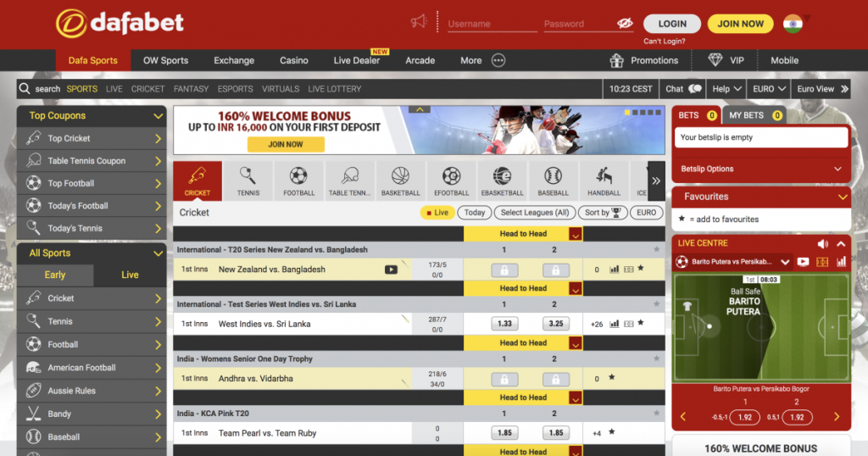Open the India flag language selector

(793, 23)
